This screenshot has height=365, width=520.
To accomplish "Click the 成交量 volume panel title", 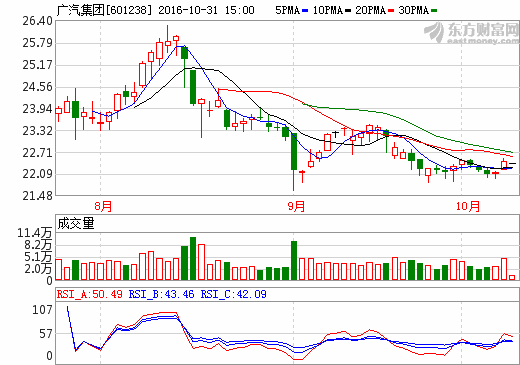I will [76, 223].
